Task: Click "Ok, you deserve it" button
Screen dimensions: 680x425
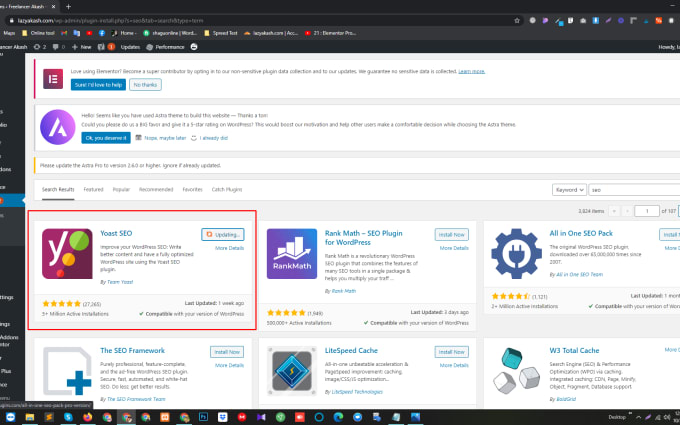Action: [106, 138]
